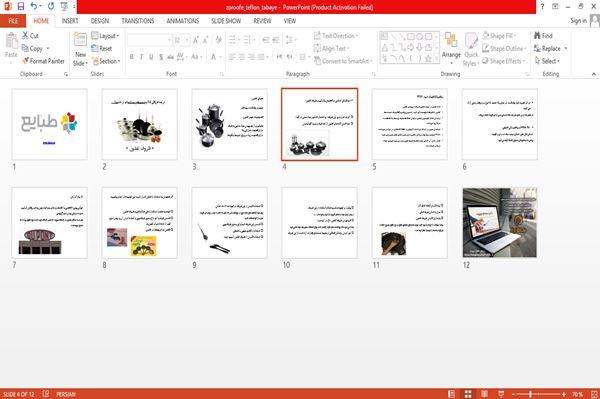Open the Arrange shapes menu
This screenshot has width=600, height=399.
click(x=451, y=48)
